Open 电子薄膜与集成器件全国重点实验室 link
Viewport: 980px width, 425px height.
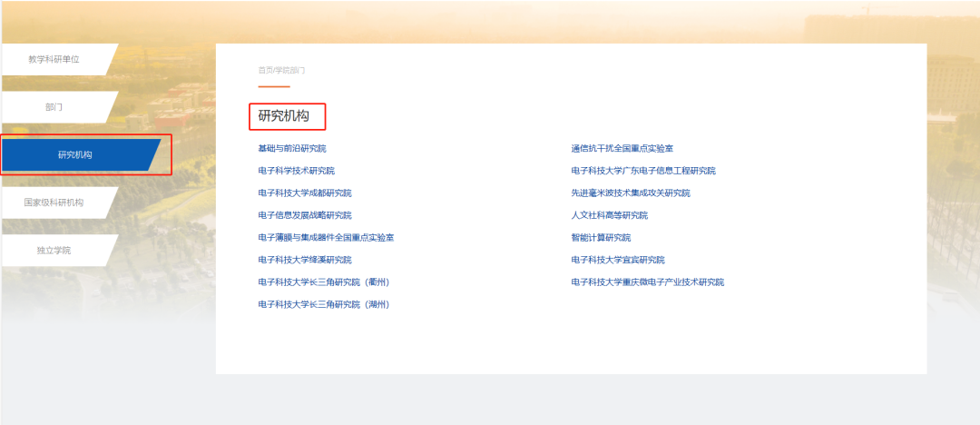tap(327, 238)
